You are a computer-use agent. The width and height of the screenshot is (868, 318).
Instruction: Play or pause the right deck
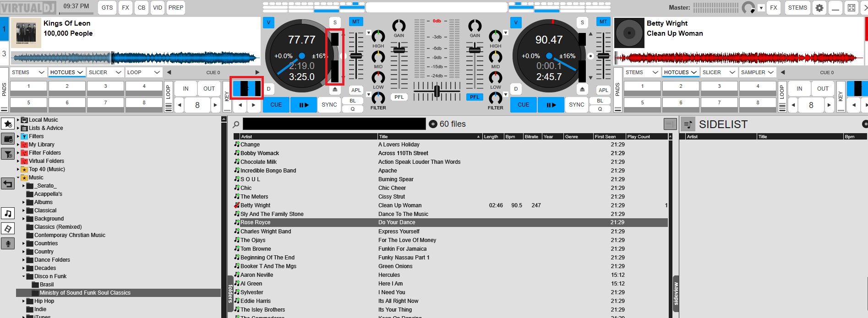click(551, 105)
